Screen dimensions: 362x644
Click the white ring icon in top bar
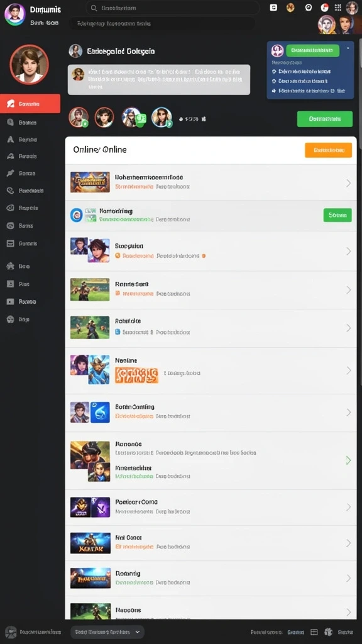click(309, 8)
